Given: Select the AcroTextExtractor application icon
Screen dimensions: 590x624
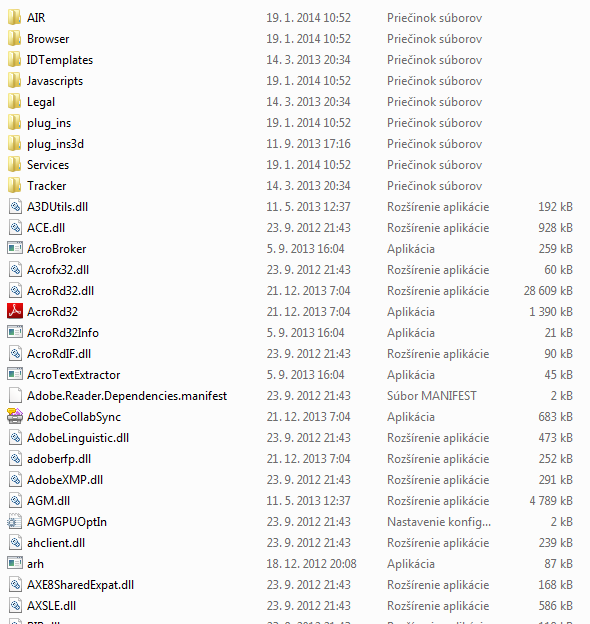Looking at the screenshot, I should click(x=15, y=374).
